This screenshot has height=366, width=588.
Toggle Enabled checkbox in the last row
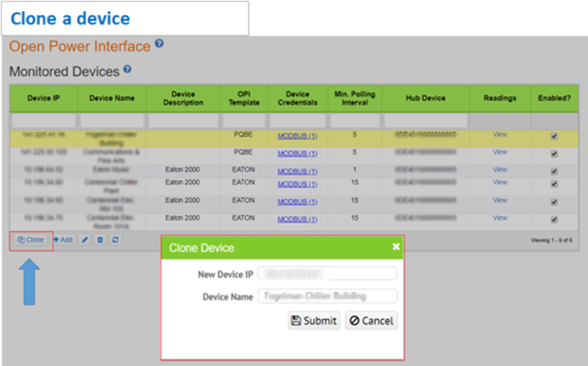(554, 220)
